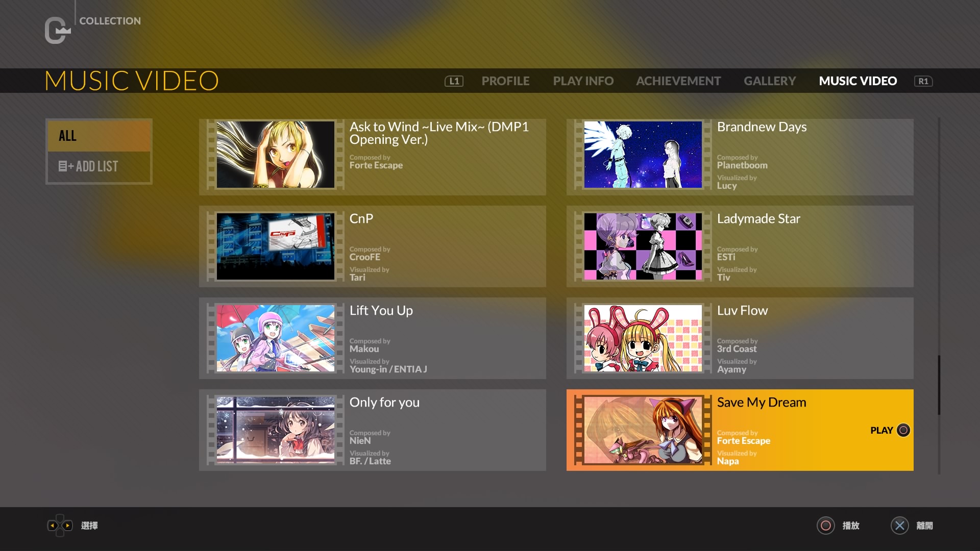
Task: Open the GALLERY tab
Action: (770, 81)
